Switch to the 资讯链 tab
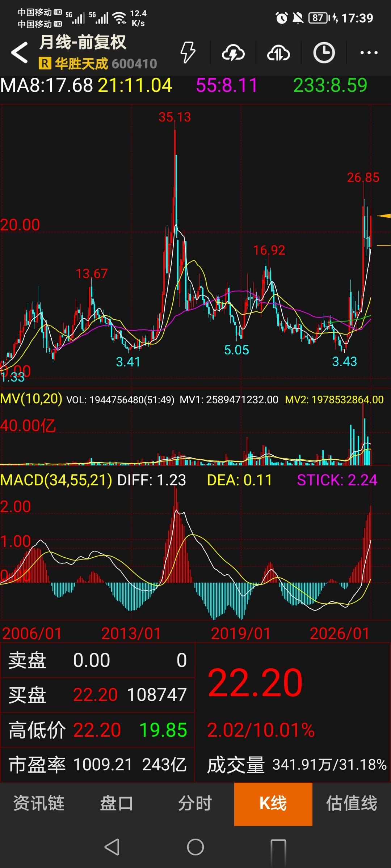Viewport: 391px width, 868px height. (39, 804)
